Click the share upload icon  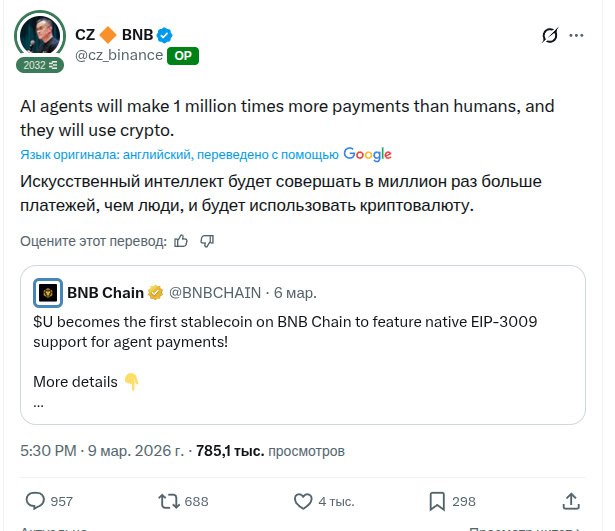pos(572,500)
